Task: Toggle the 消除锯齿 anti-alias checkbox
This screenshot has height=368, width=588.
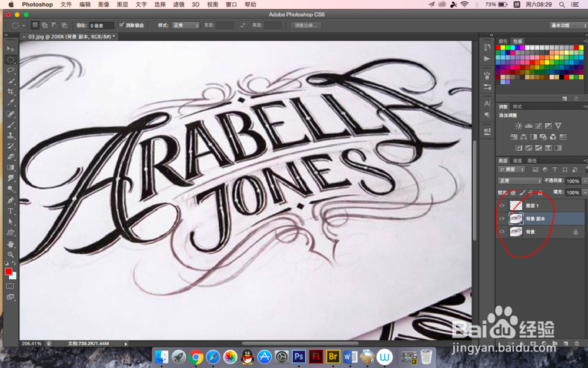Action: 121,25
